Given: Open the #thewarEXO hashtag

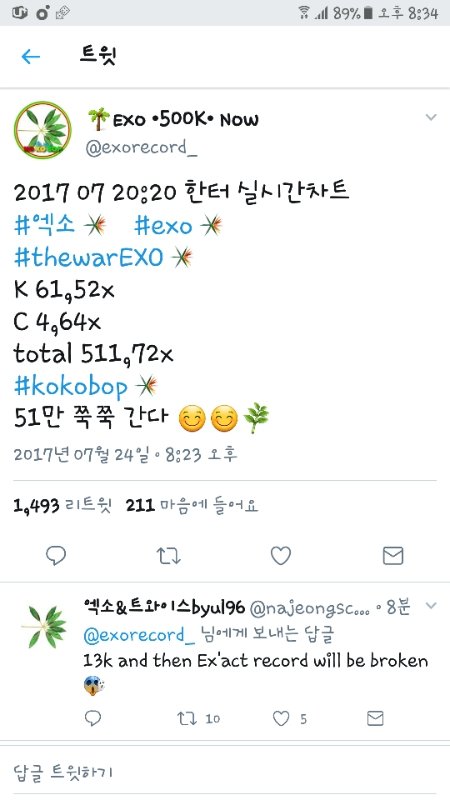Looking at the screenshot, I should click(x=88, y=257).
